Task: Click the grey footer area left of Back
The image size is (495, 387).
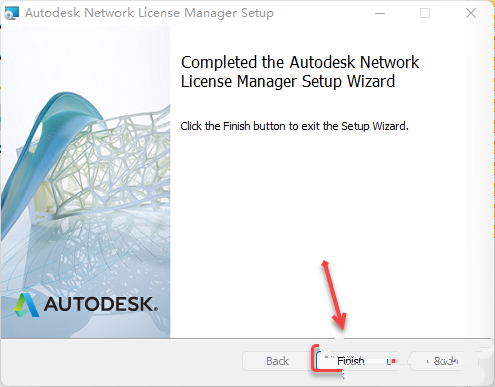Action: 122,362
